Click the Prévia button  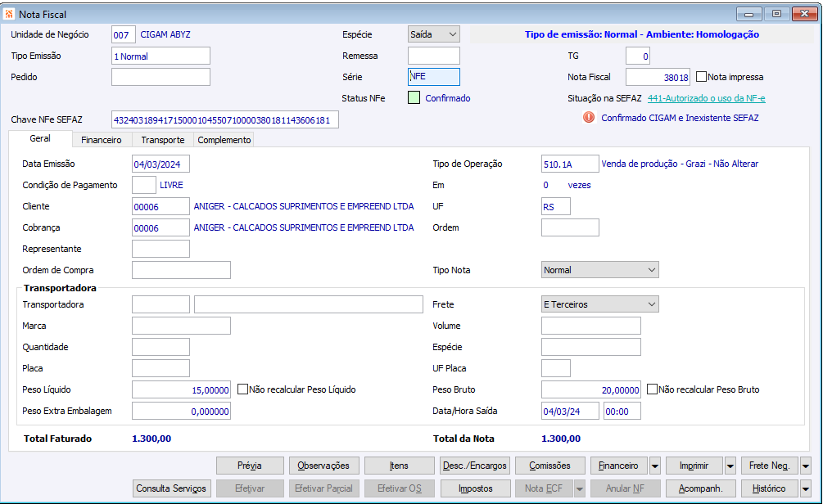(x=250, y=466)
